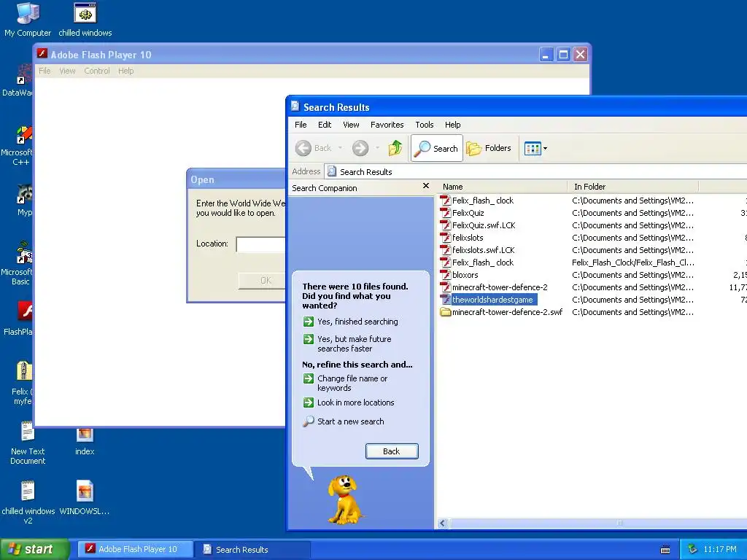Click the Forward arrow in Search Results toolbar
This screenshot has width=747, height=560.
(360, 148)
